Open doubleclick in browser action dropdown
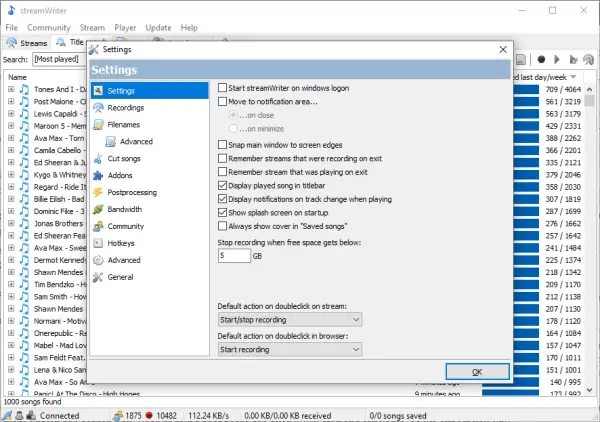This screenshot has width=600, height=422. (x=290, y=349)
